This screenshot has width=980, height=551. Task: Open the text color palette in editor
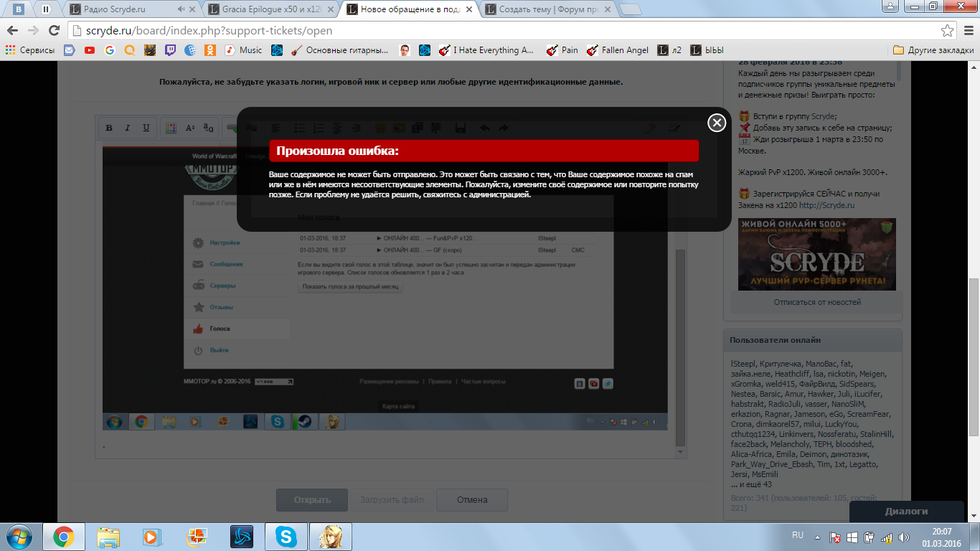(x=171, y=128)
